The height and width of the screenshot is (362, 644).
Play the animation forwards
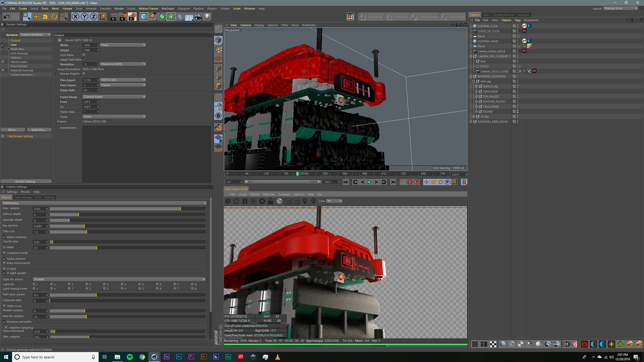[369, 182]
